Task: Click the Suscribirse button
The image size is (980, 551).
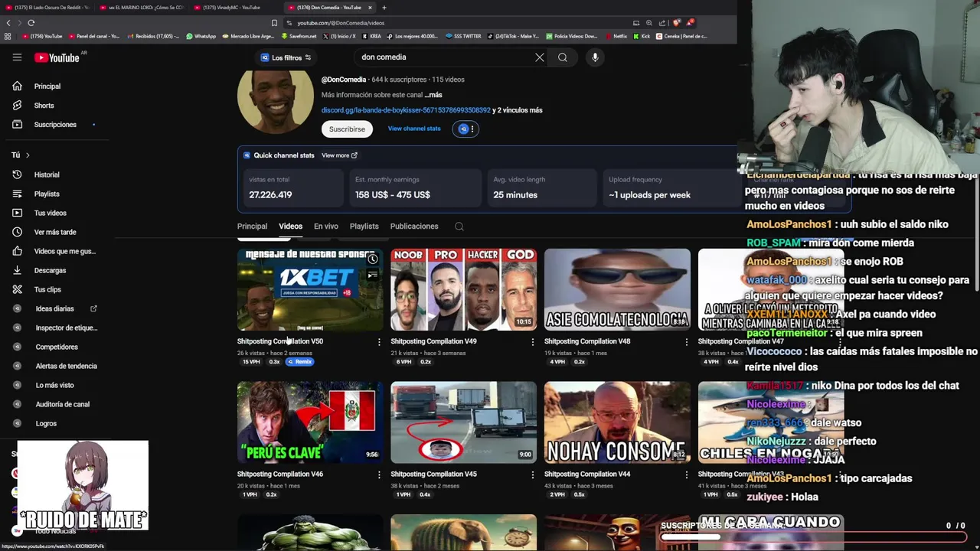Action: [347, 129]
